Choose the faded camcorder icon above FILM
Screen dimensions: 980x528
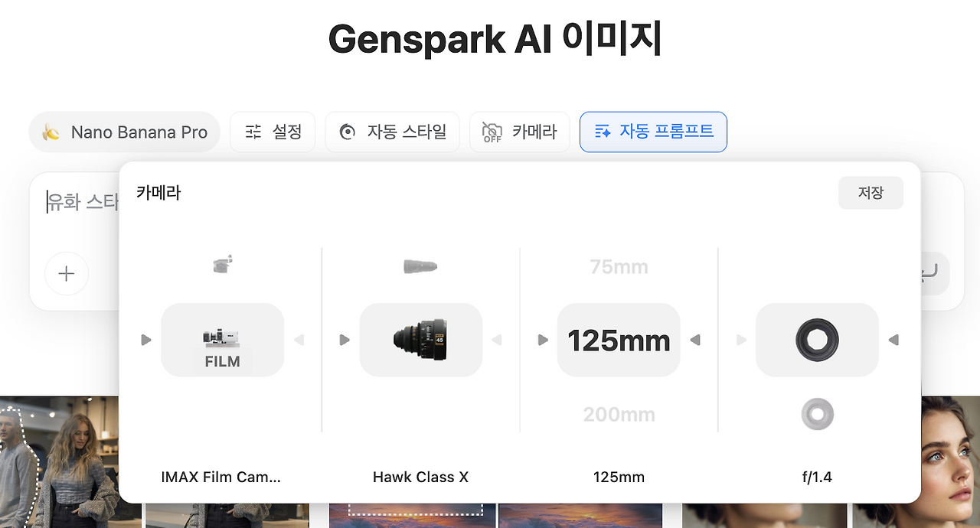point(222,265)
